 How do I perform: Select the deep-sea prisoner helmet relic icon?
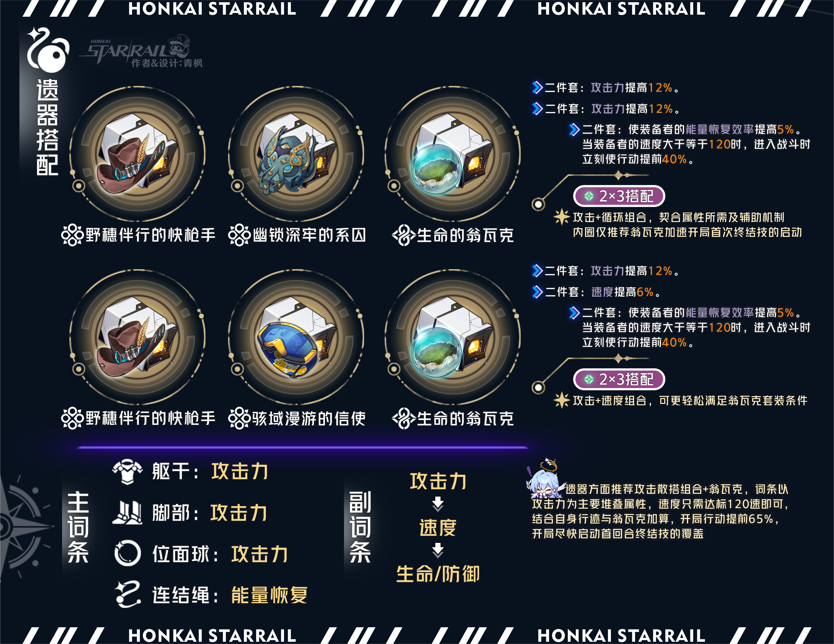tap(296, 155)
